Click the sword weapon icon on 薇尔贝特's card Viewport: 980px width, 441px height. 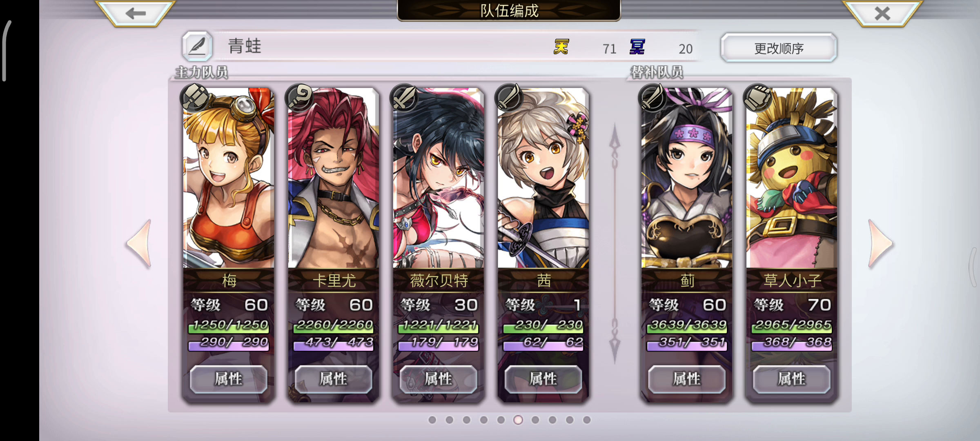coord(405,98)
